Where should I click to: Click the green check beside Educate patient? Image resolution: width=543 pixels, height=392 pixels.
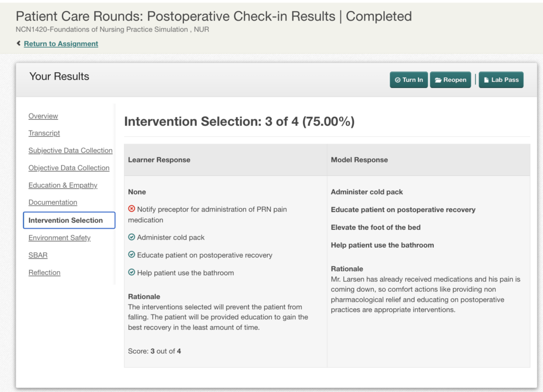pyautogui.click(x=132, y=255)
